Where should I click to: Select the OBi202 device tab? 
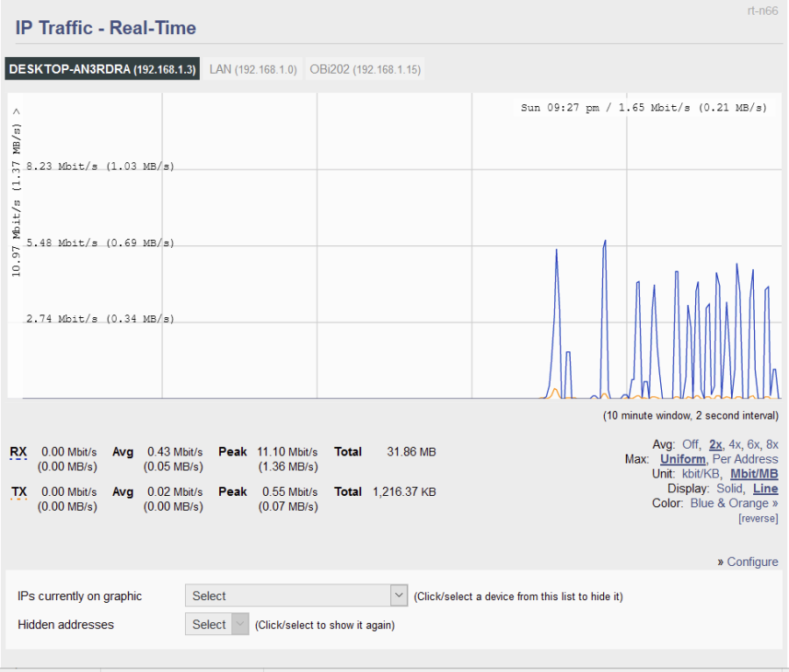click(x=366, y=69)
